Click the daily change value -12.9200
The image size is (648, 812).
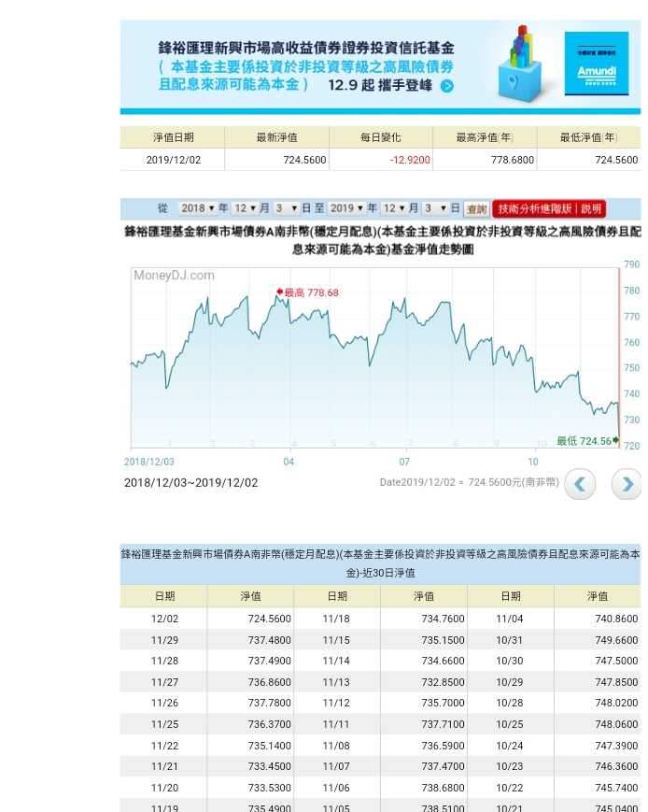410,160
